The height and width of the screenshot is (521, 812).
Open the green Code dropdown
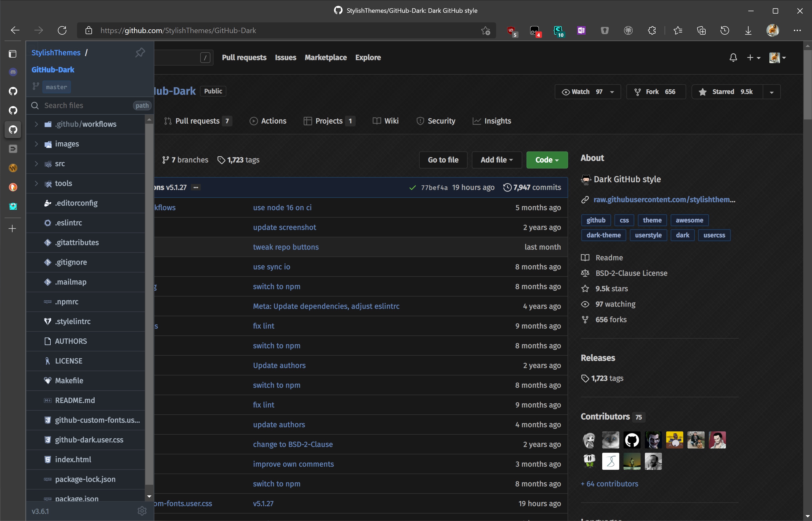tap(546, 160)
